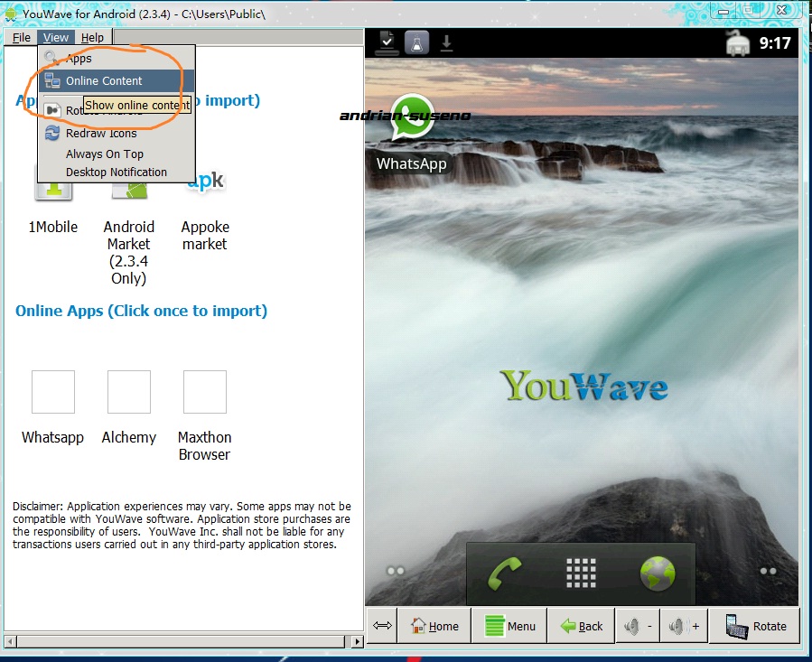Toggle Always On Top option
The width and height of the screenshot is (812, 662).
116,154
